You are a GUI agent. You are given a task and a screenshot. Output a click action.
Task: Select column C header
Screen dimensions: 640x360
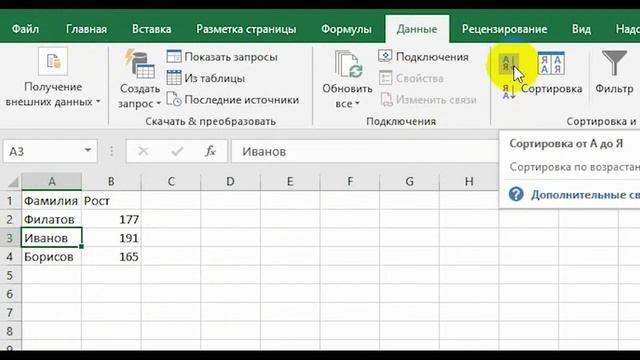point(171,181)
